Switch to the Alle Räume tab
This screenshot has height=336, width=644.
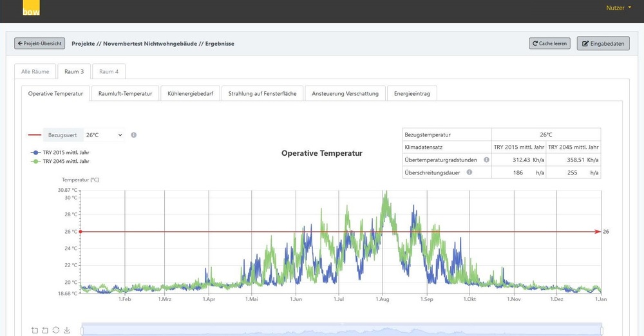(x=35, y=71)
